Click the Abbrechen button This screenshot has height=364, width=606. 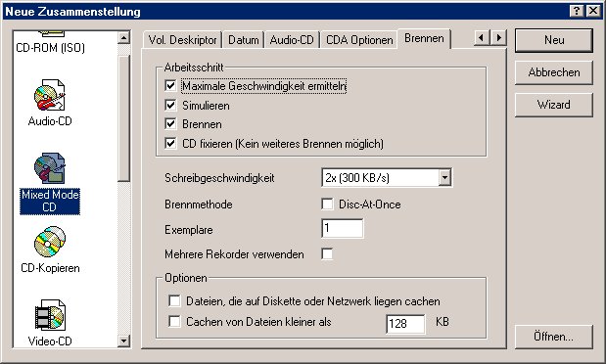(554, 72)
